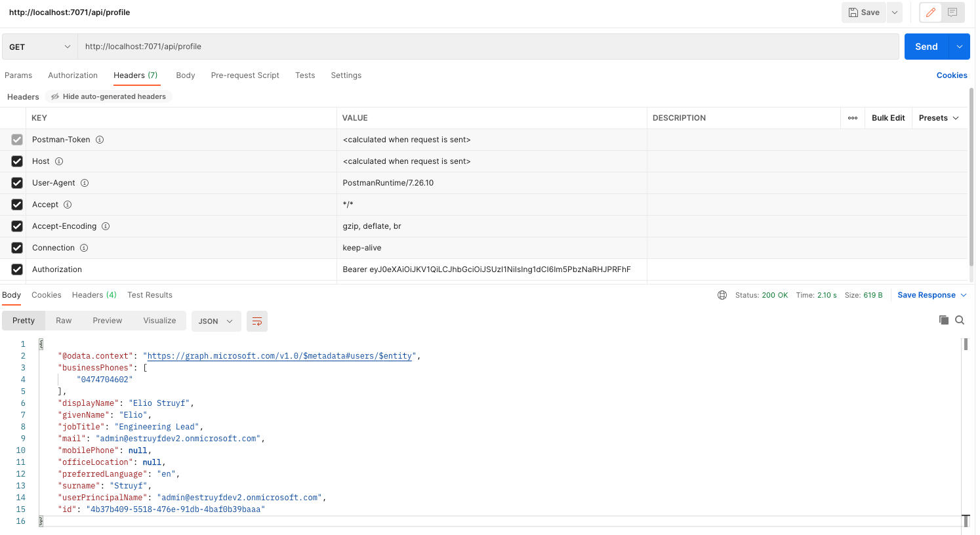Screen dimensions: 980x535
Task: Click the Bearer token value cell
Action: (x=492, y=269)
